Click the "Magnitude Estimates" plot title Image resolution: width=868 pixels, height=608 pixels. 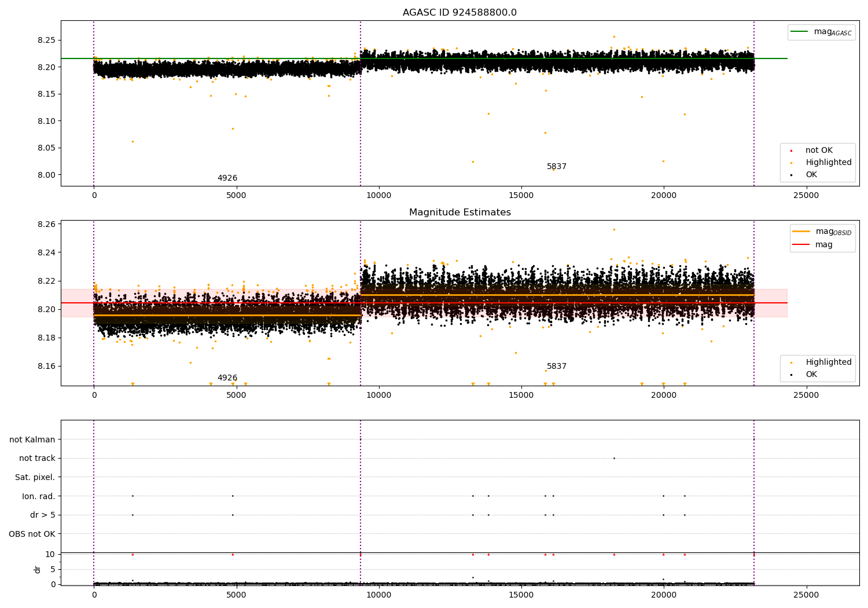[459, 213]
